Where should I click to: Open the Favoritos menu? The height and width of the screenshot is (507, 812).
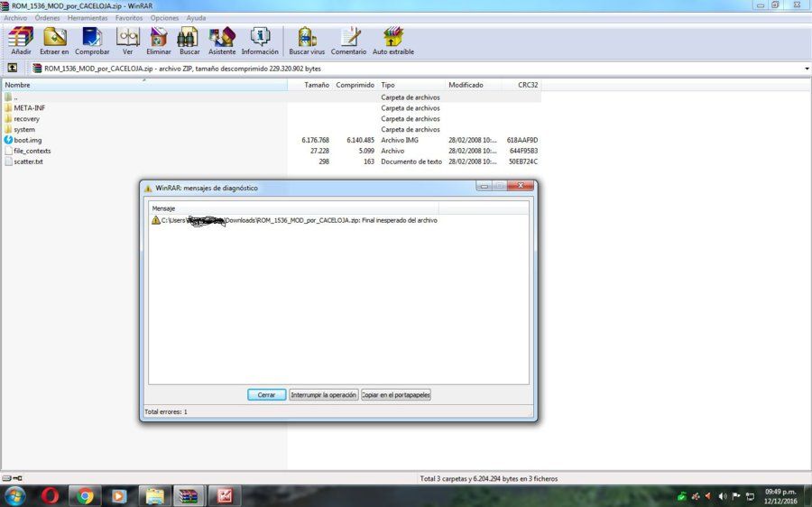[129, 18]
